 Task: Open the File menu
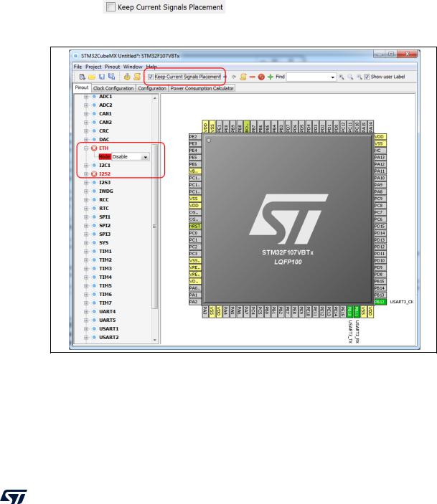point(77,67)
